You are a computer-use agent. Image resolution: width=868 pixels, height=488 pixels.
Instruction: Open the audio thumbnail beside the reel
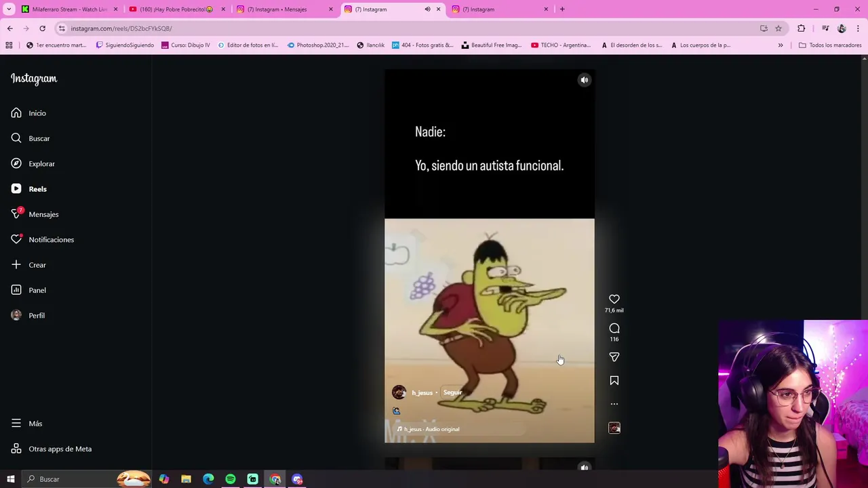pyautogui.click(x=614, y=428)
